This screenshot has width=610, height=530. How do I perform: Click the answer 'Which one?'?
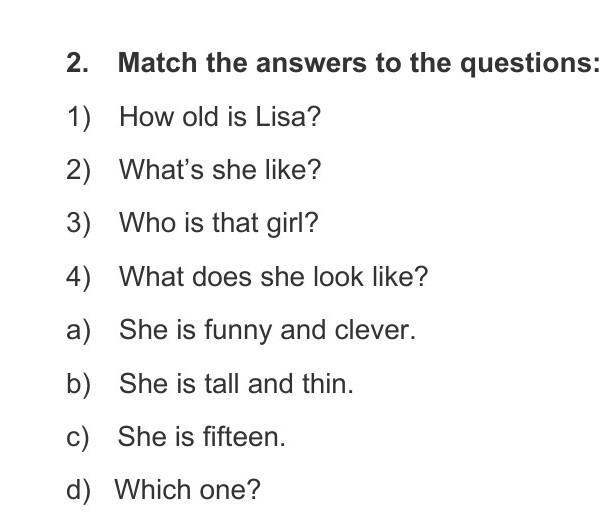tap(187, 490)
